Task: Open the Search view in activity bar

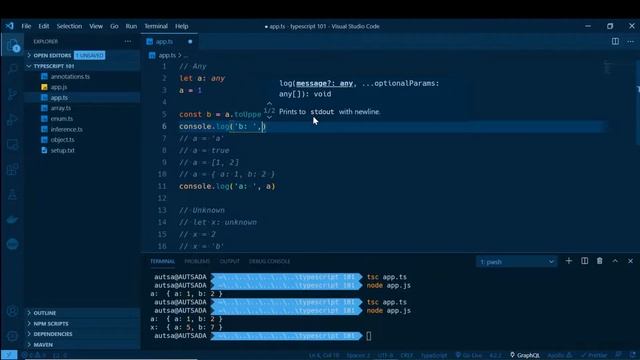Action: pyautogui.click(x=12, y=69)
